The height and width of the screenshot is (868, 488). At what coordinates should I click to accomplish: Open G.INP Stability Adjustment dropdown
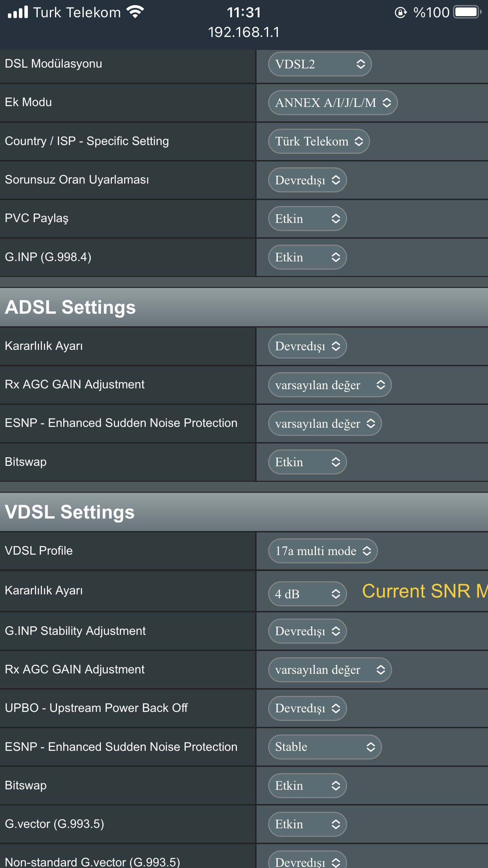[307, 631]
